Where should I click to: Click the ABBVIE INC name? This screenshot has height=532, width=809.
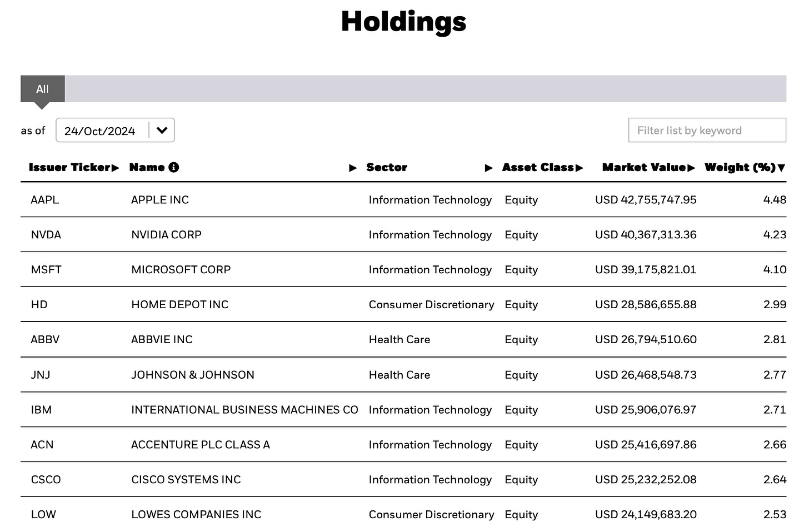click(x=162, y=340)
